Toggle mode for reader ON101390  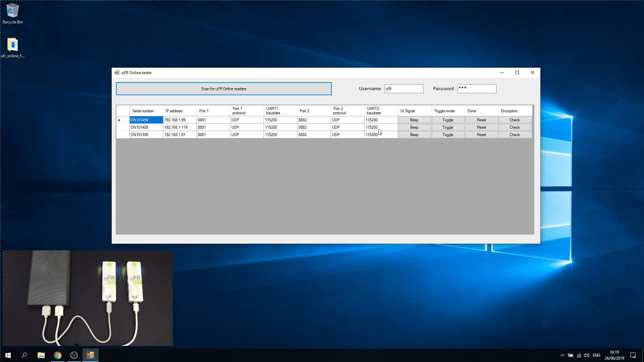(448, 135)
